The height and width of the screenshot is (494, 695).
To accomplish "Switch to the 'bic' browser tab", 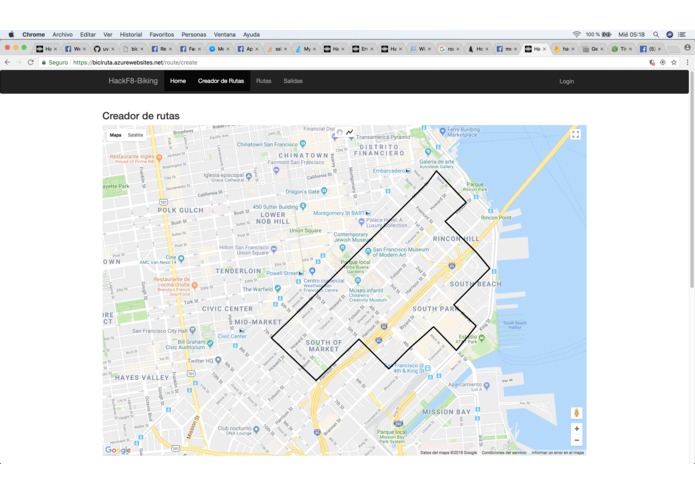I will 132,49.
